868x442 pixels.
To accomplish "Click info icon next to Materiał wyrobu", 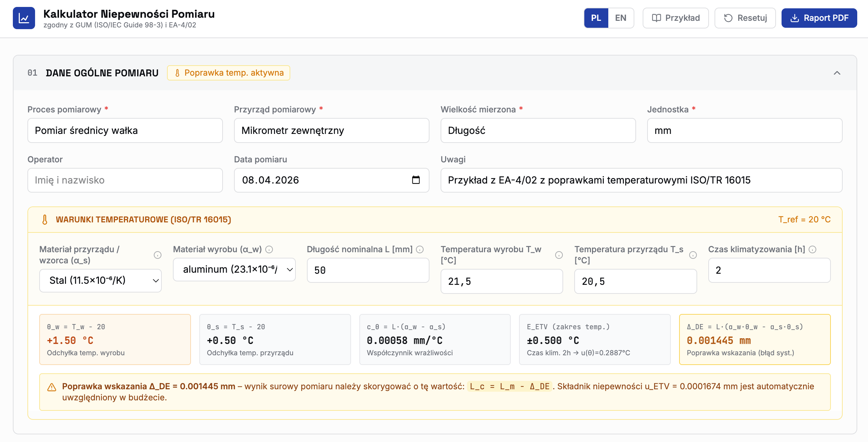I will (x=269, y=249).
